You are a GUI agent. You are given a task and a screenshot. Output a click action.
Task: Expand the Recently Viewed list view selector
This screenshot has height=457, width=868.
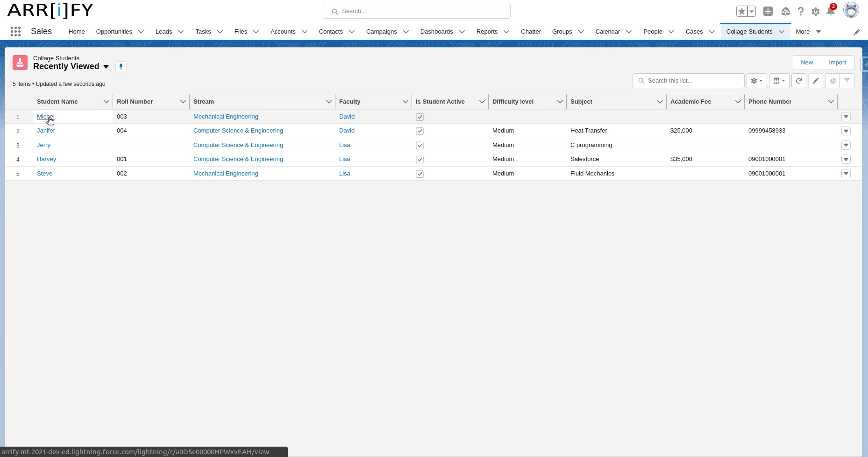pos(107,67)
